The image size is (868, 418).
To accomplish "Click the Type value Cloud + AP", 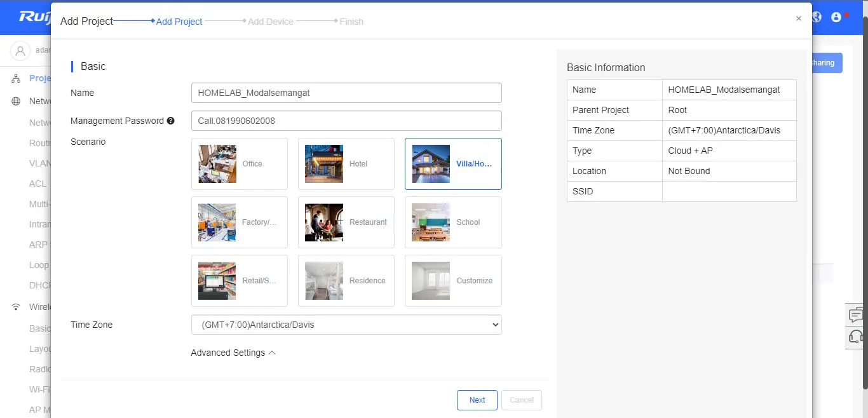I will click(x=690, y=151).
